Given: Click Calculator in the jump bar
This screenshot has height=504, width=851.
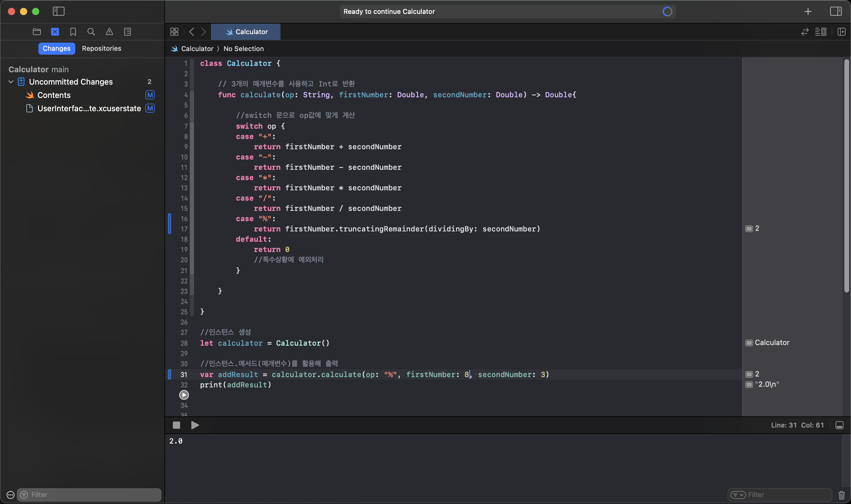Looking at the screenshot, I should point(197,49).
